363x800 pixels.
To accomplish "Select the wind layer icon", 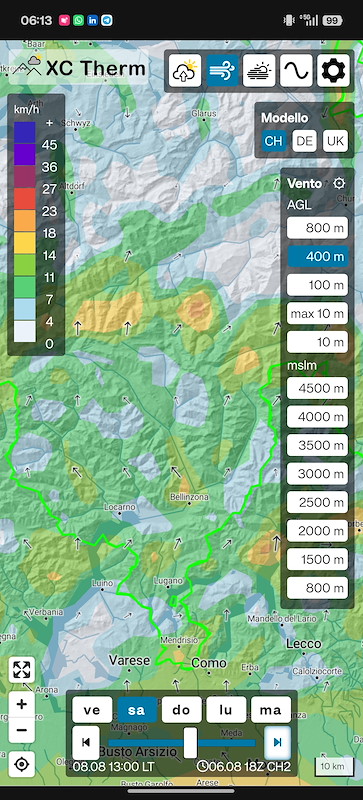I will [x=223, y=71].
